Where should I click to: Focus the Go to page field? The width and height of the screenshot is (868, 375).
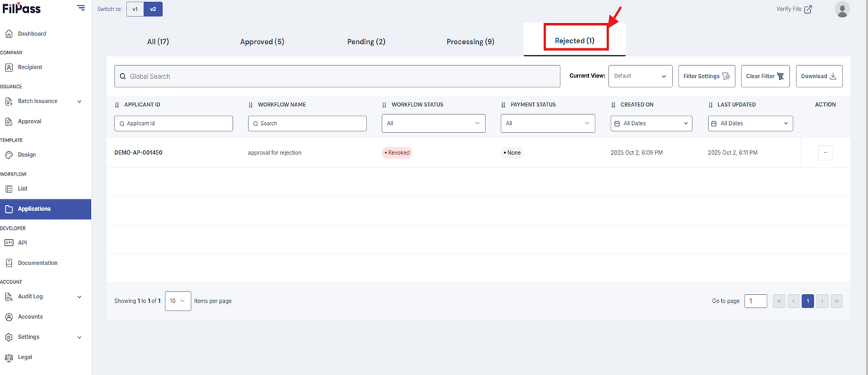point(756,301)
